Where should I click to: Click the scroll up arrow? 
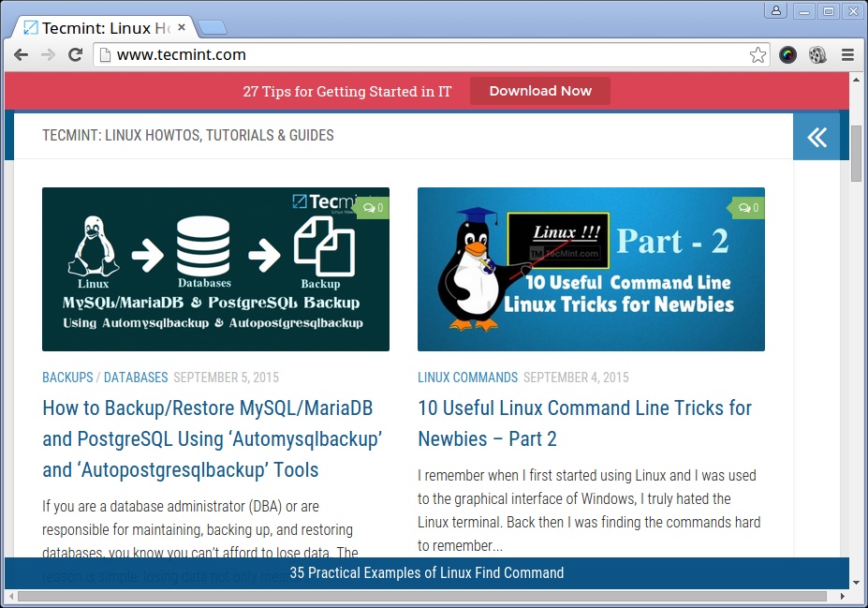tap(856, 80)
